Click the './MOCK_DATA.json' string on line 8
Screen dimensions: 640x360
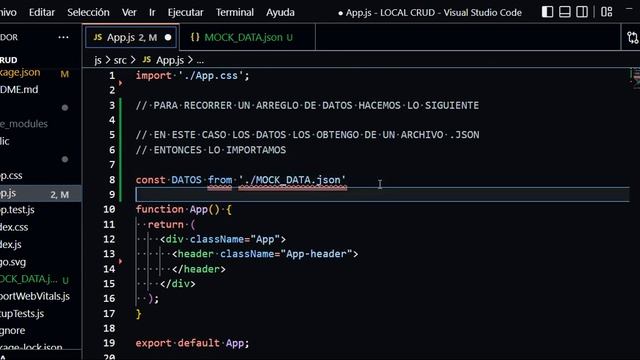point(292,180)
